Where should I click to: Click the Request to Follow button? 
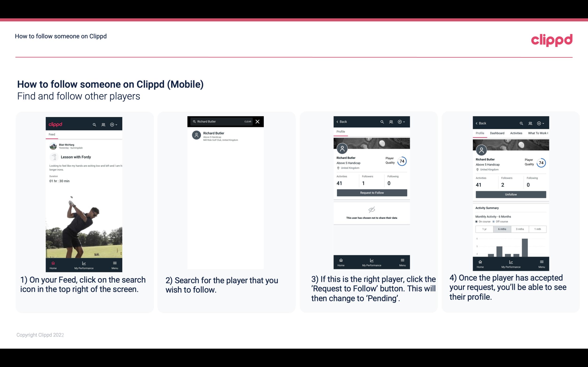pyautogui.click(x=372, y=192)
